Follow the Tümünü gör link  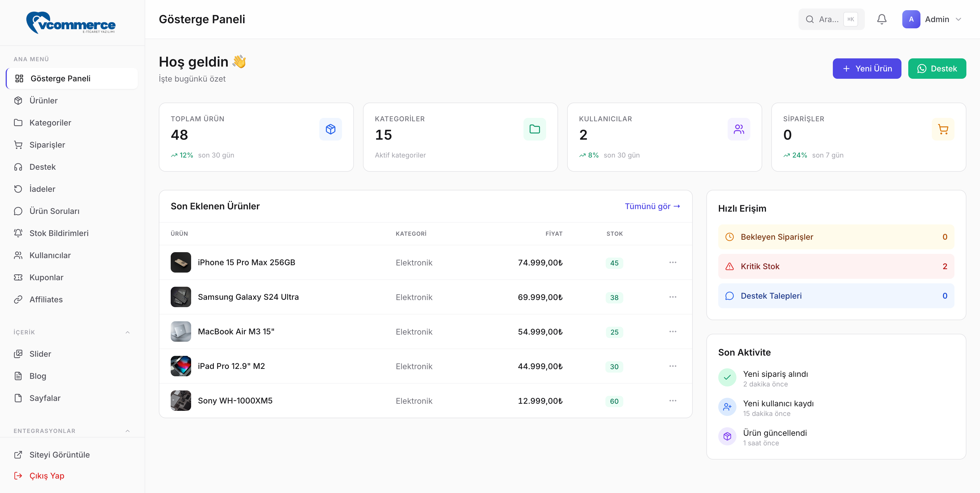tap(652, 206)
